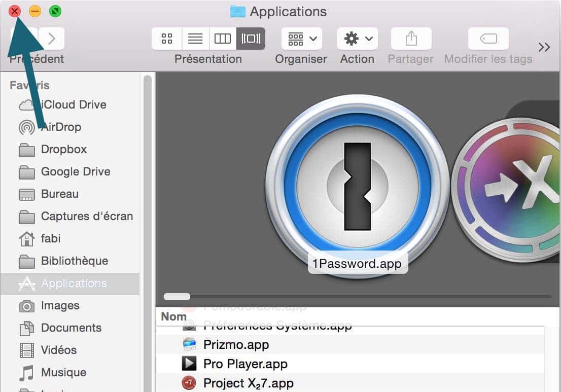The width and height of the screenshot is (561, 392).
Task: Click the Prizmo app icon
Action: coord(189,344)
